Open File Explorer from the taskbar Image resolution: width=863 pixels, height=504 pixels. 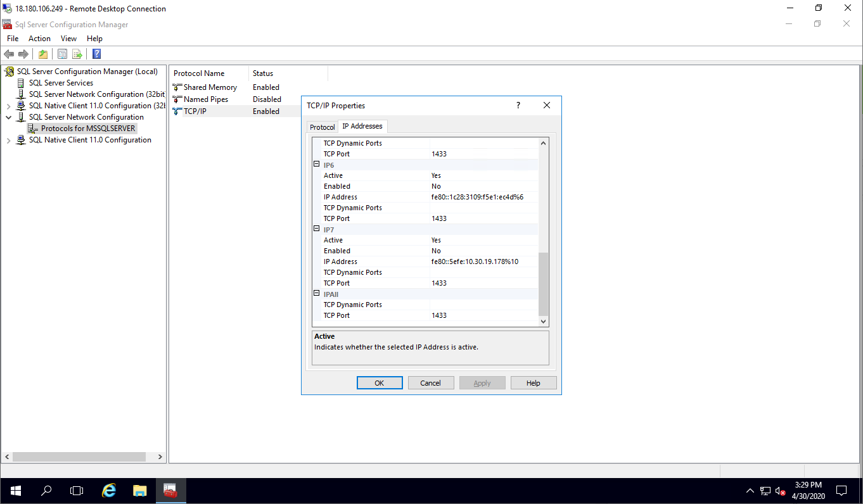pyautogui.click(x=140, y=491)
